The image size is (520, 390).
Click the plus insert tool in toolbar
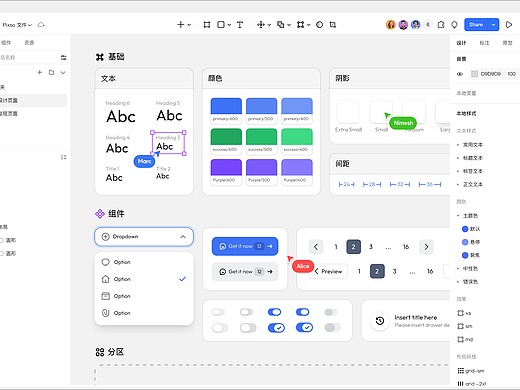point(181,25)
